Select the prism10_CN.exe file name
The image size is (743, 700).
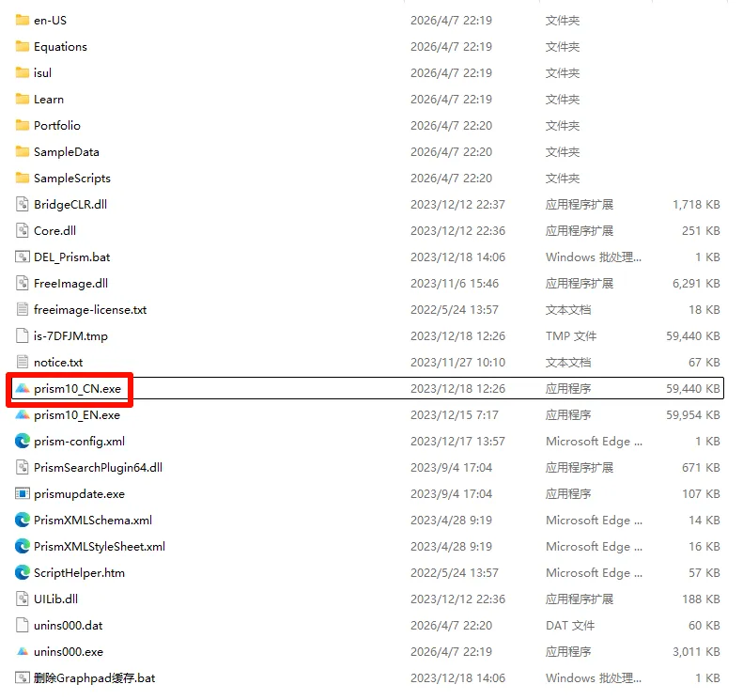pos(77,389)
